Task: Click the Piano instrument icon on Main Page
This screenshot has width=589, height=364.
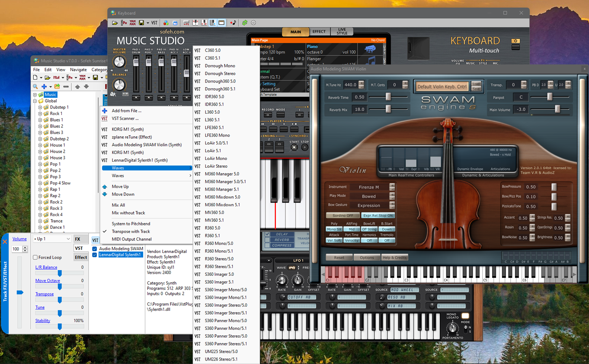Action: 370,50
